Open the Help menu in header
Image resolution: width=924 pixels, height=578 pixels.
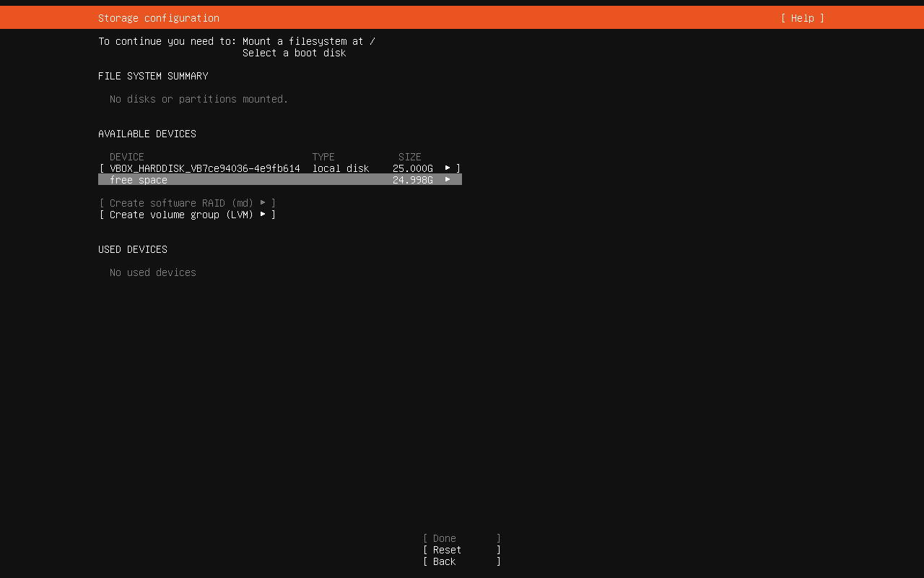[x=802, y=18]
